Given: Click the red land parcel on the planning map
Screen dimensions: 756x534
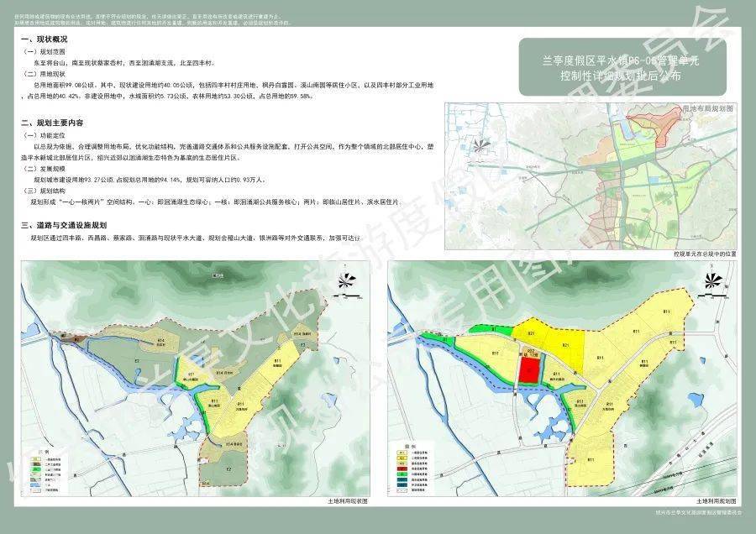Looking at the screenshot, I should pyautogui.click(x=528, y=369).
